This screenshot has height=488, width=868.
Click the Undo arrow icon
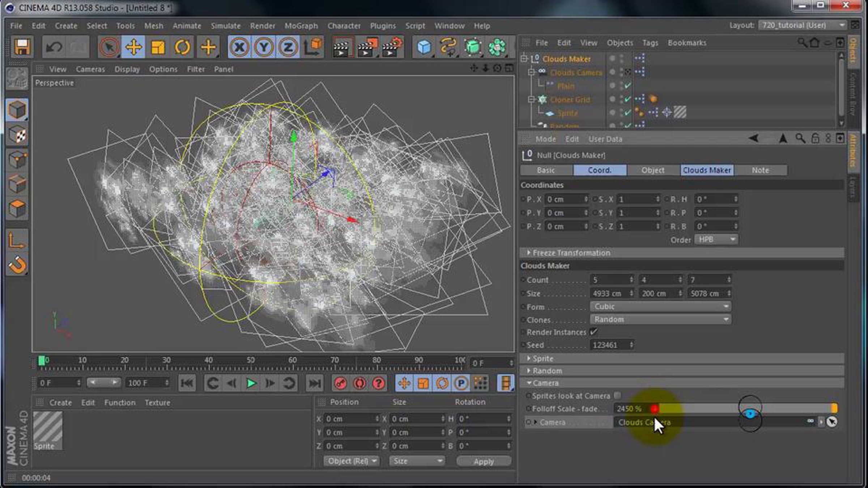click(54, 47)
